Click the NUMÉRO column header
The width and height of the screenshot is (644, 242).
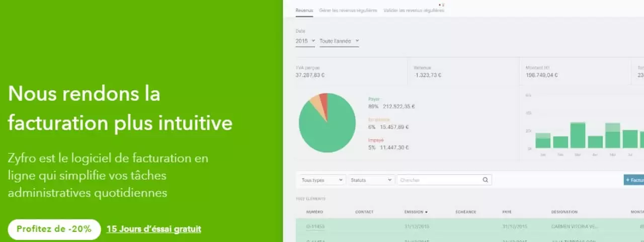coord(314,212)
